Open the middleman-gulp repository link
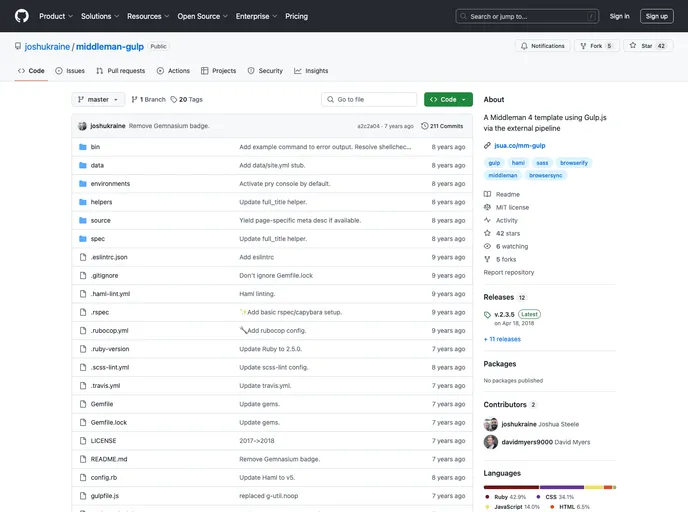The image size is (688, 512). point(110,47)
